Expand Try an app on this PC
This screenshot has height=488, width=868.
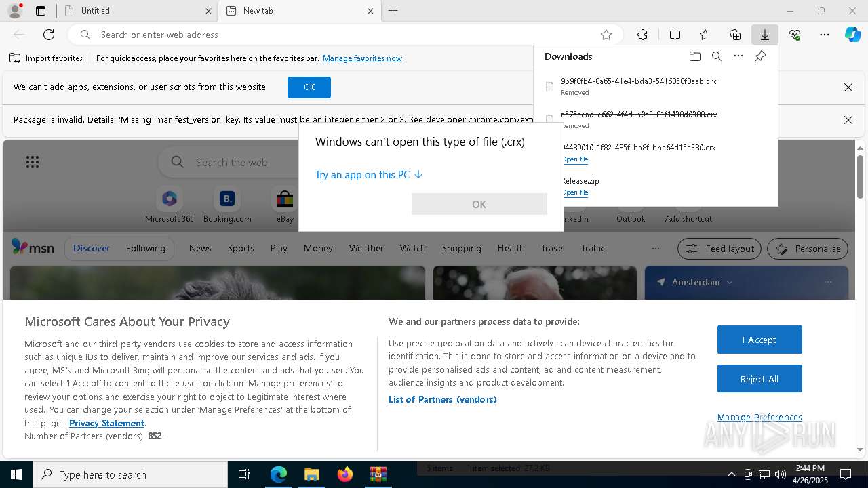369,175
